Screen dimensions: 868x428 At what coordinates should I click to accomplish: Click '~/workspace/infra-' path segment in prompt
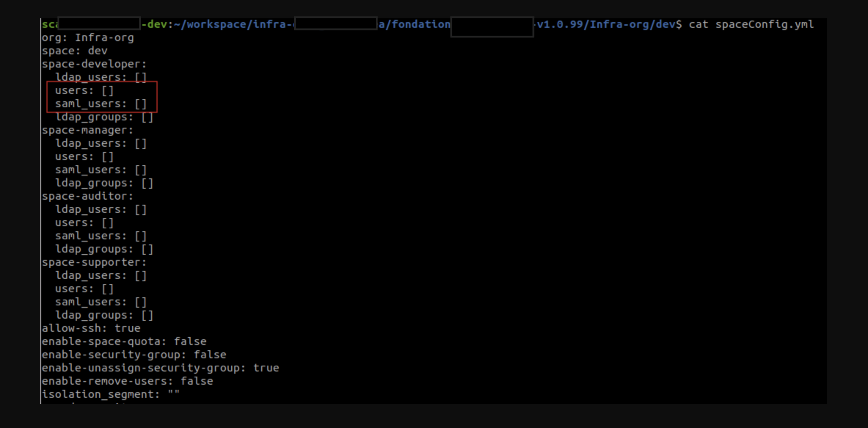click(233, 25)
